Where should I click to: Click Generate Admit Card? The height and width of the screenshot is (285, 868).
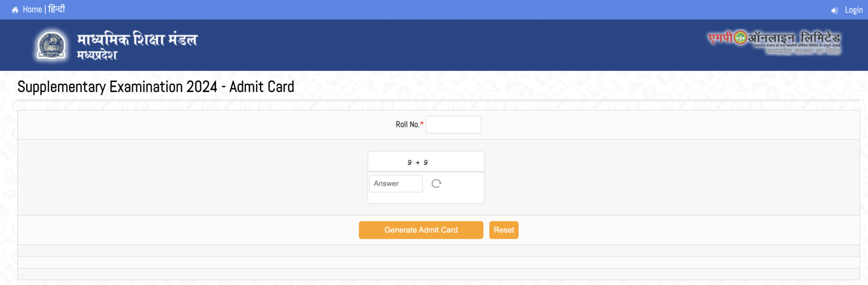[x=421, y=230]
